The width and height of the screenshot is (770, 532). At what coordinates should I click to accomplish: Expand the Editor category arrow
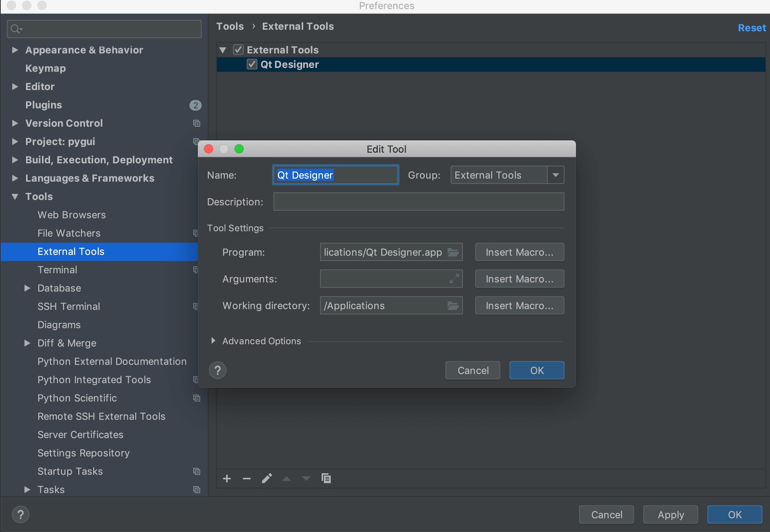[x=15, y=87]
